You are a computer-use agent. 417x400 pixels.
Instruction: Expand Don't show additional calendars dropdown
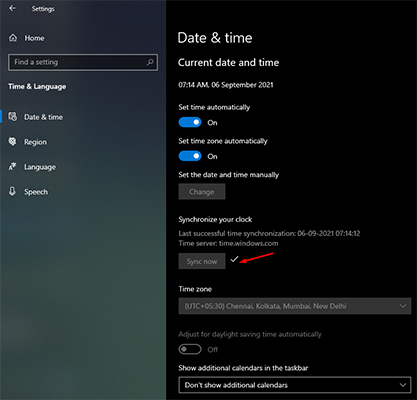pos(295,385)
